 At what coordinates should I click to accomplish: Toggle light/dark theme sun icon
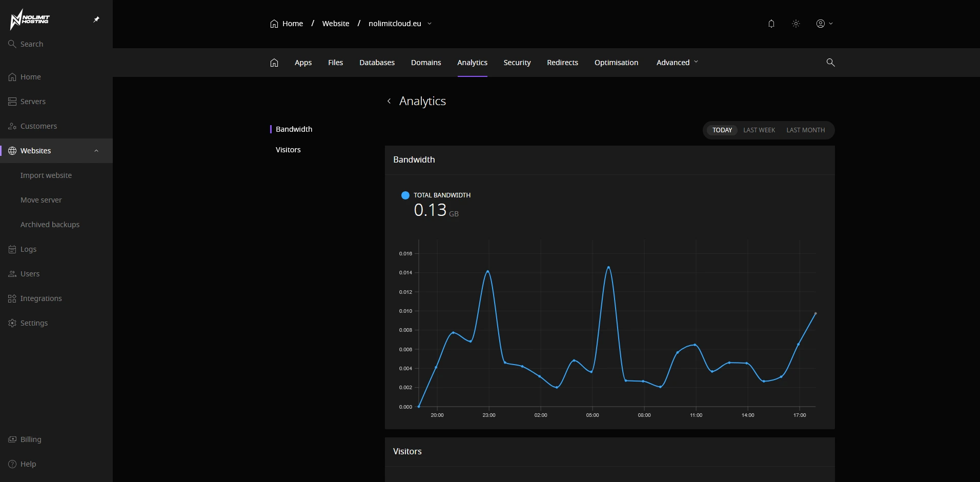796,24
